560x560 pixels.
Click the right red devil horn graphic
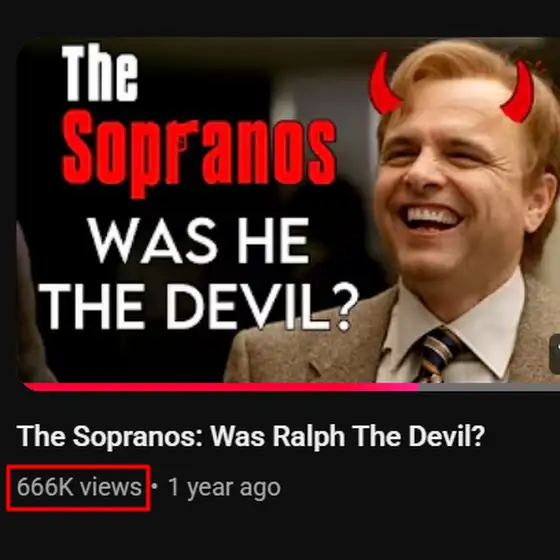[519, 91]
